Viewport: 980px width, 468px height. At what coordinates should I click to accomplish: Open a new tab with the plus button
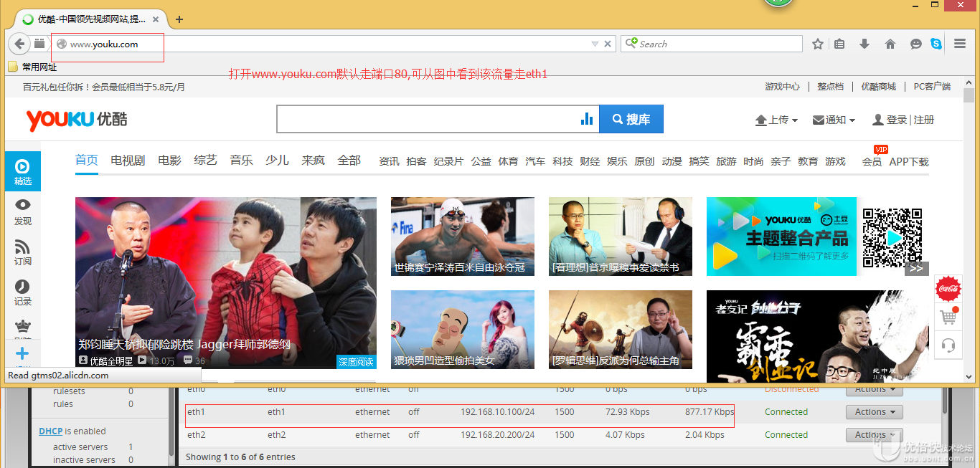coord(179,19)
